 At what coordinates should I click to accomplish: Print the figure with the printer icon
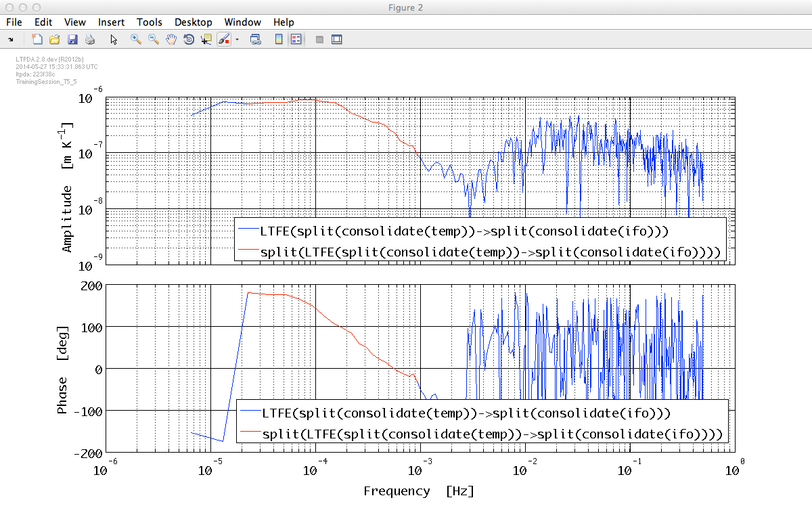pyautogui.click(x=89, y=39)
